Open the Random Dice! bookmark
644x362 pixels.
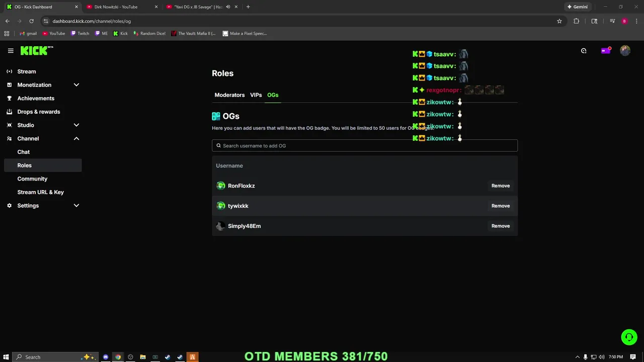tap(149, 34)
